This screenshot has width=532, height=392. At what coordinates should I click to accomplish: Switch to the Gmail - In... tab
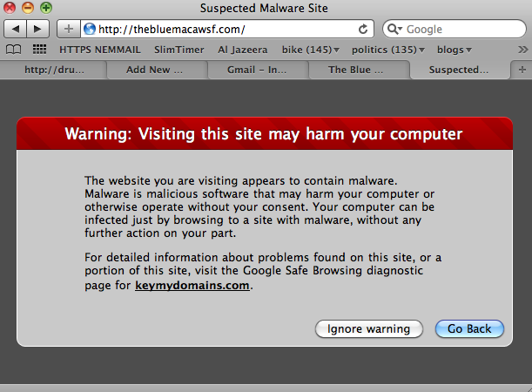(x=257, y=70)
